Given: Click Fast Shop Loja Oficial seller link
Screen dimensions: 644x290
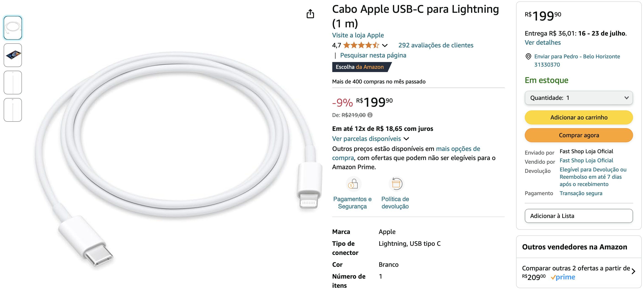Looking at the screenshot, I should [x=586, y=161].
